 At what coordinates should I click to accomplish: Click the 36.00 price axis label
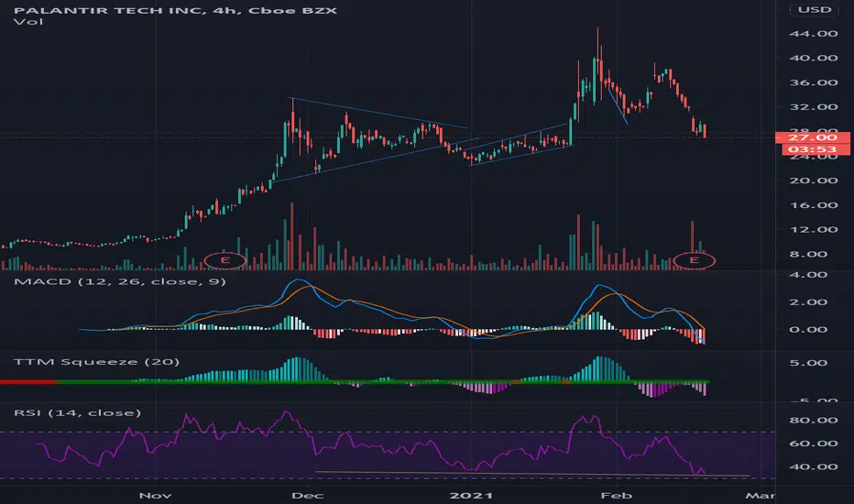click(x=813, y=82)
